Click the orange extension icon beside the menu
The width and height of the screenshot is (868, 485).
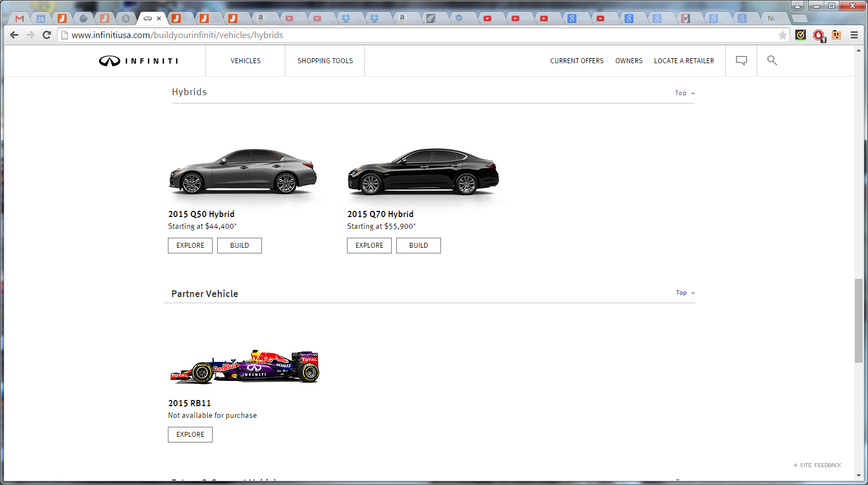click(x=837, y=35)
